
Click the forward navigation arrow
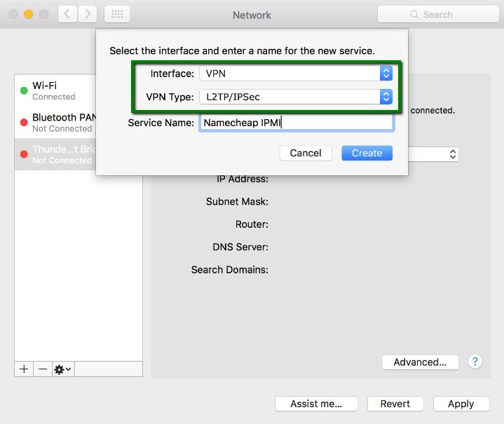(88, 14)
